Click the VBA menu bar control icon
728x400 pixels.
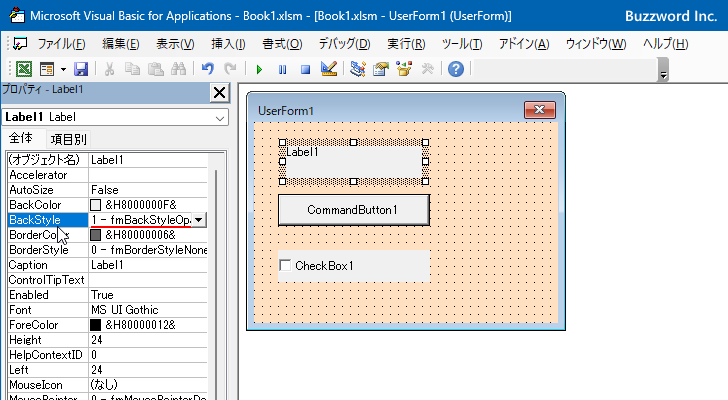pyautogui.click(x=20, y=44)
